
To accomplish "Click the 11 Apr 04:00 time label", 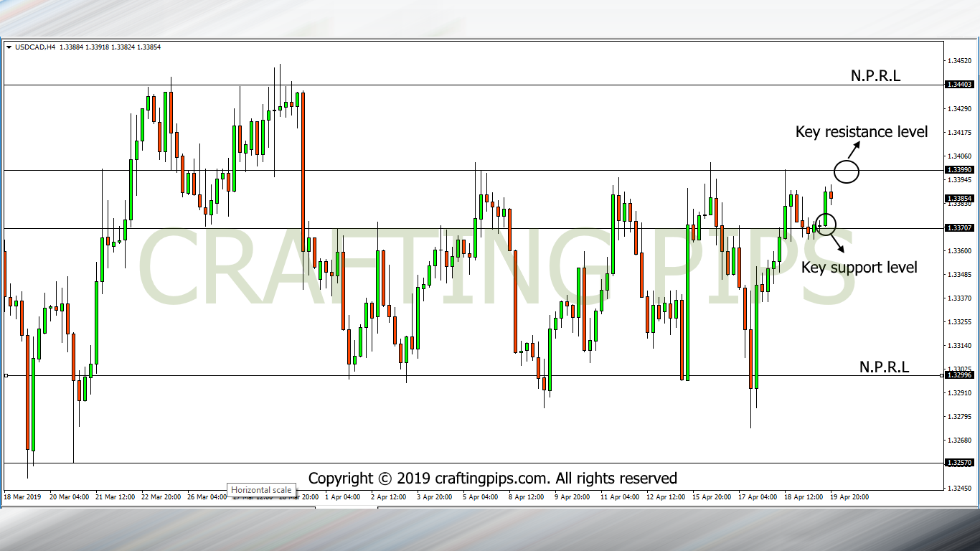I will tap(620, 496).
